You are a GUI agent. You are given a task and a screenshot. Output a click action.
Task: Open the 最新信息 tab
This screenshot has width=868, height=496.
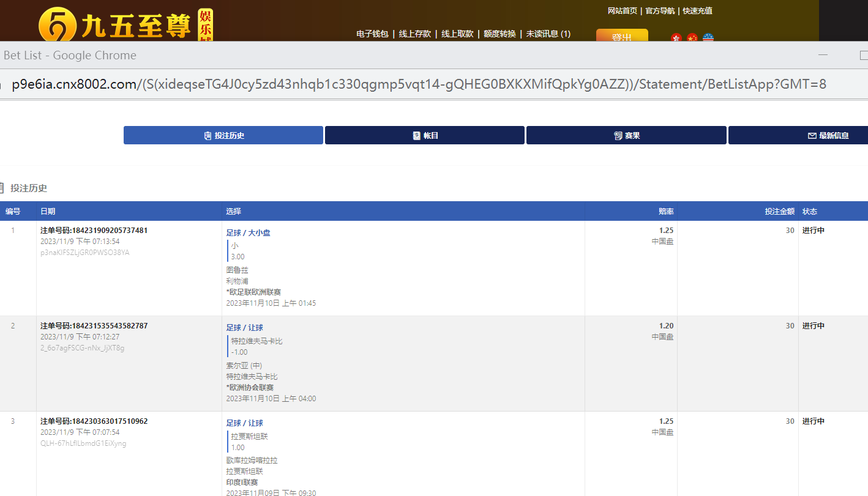point(798,135)
